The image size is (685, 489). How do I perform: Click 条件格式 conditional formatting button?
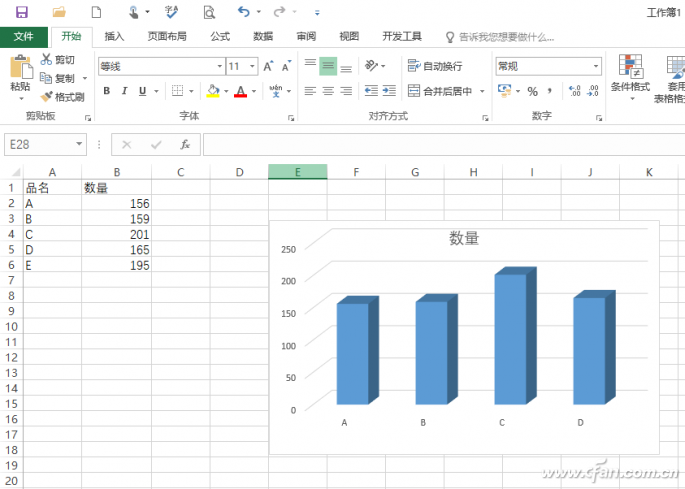pos(630,77)
